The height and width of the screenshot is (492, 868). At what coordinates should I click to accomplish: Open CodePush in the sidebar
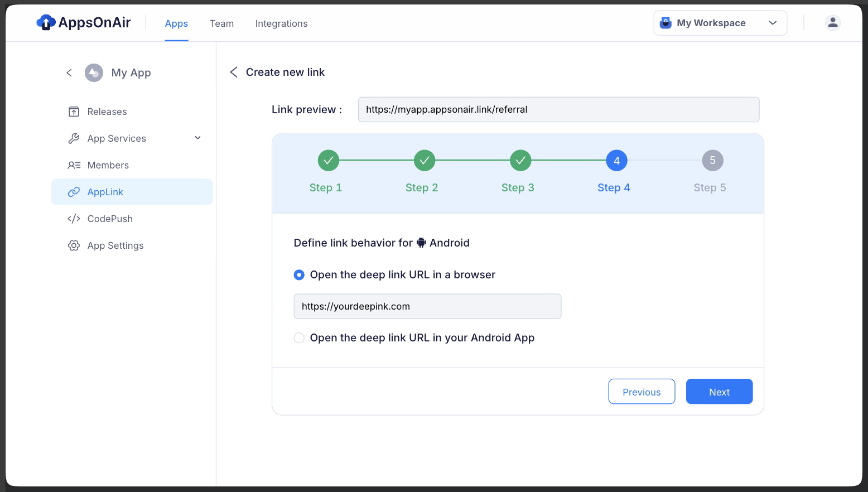132,219
